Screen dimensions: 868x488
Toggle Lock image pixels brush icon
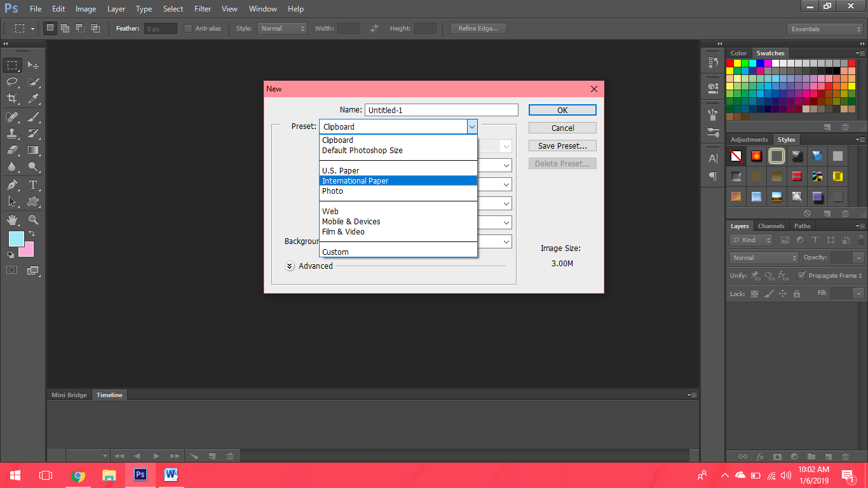(x=768, y=294)
